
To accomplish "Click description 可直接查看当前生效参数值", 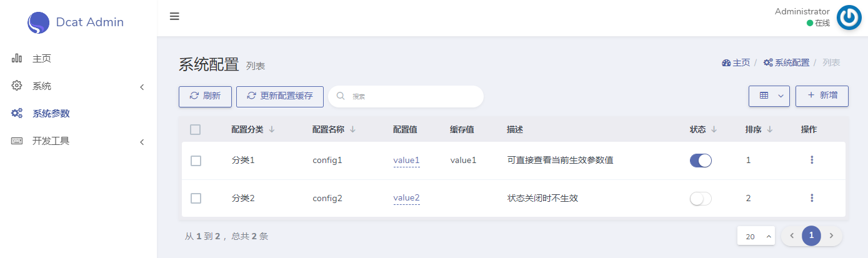I will 560,161.
